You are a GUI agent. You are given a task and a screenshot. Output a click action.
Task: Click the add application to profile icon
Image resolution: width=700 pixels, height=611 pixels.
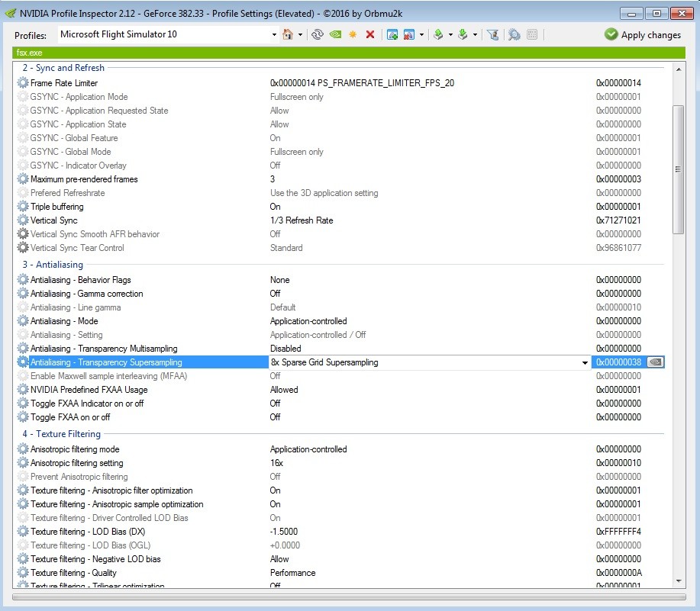pyautogui.click(x=392, y=34)
